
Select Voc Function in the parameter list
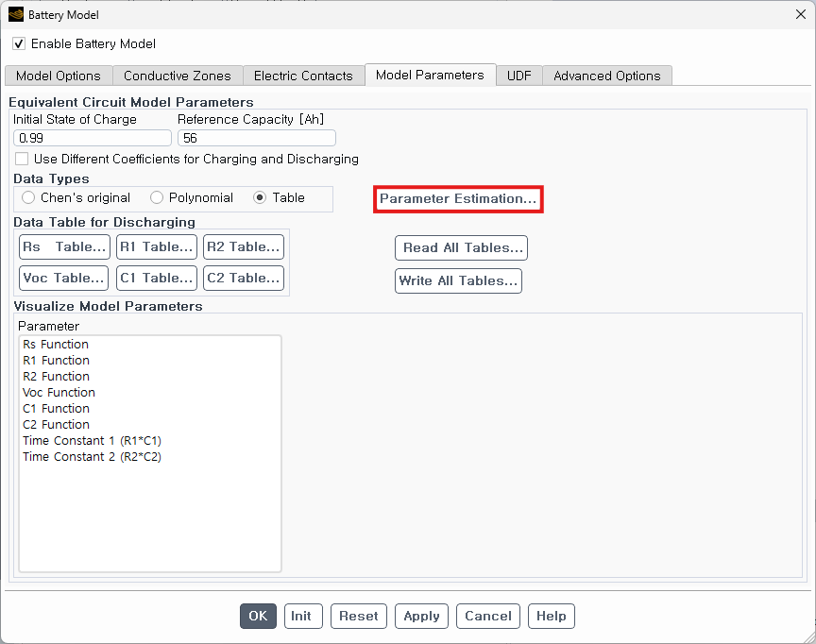tap(59, 393)
